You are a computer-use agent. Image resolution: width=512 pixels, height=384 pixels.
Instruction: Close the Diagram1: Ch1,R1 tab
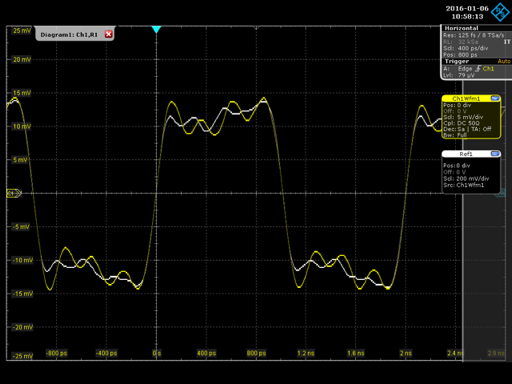point(109,34)
